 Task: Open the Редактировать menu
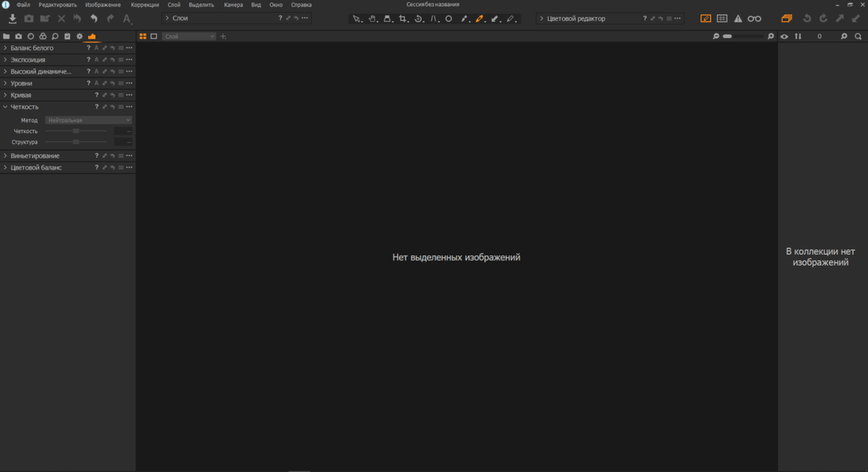58,4
